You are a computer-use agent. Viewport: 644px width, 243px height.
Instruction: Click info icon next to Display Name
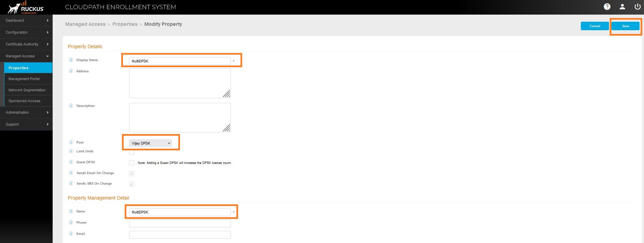pos(71,60)
